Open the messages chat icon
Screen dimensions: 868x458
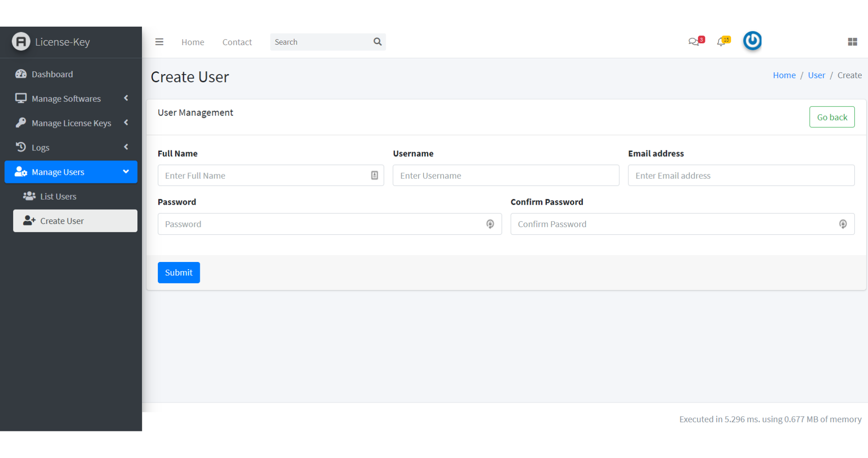693,42
